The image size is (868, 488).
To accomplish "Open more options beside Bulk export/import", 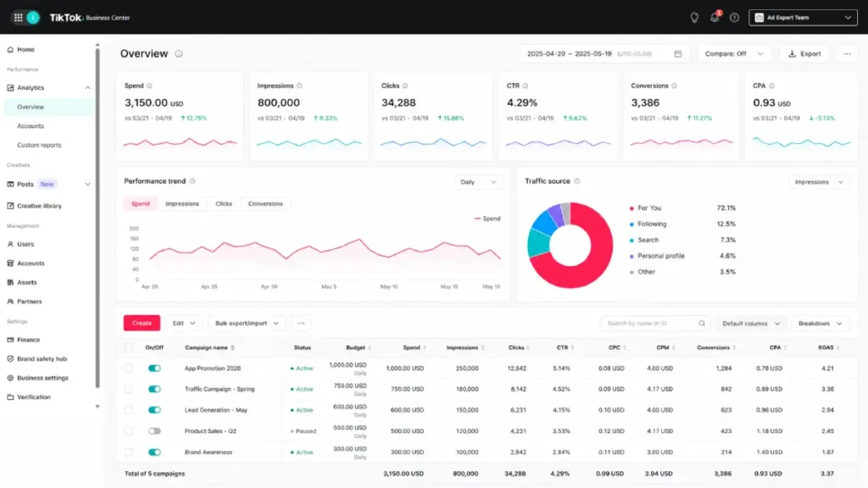I will tap(301, 323).
